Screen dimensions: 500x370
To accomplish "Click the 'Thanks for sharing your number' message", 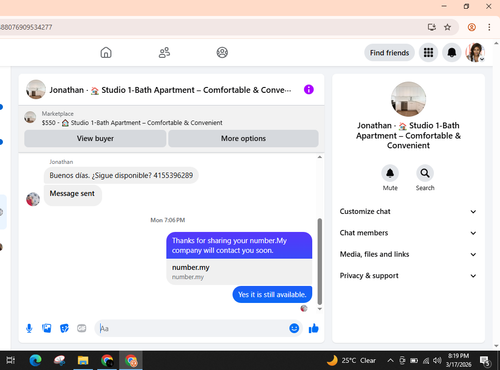I will pyautogui.click(x=239, y=245).
